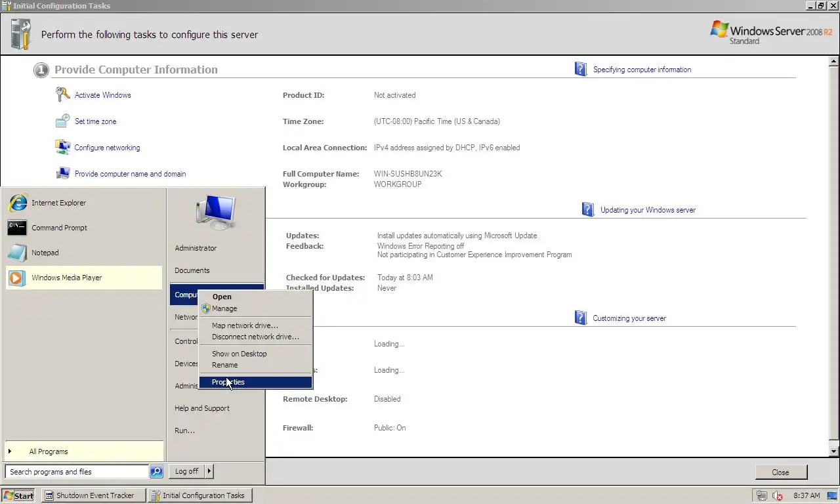The image size is (840, 504).
Task: Click the Close button
Action: click(x=780, y=472)
